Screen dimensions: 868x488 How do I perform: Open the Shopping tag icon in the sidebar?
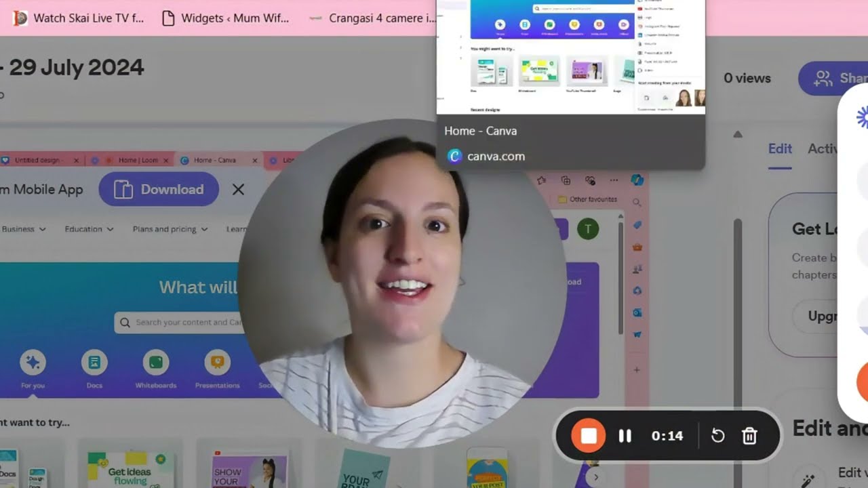pyautogui.click(x=637, y=224)
